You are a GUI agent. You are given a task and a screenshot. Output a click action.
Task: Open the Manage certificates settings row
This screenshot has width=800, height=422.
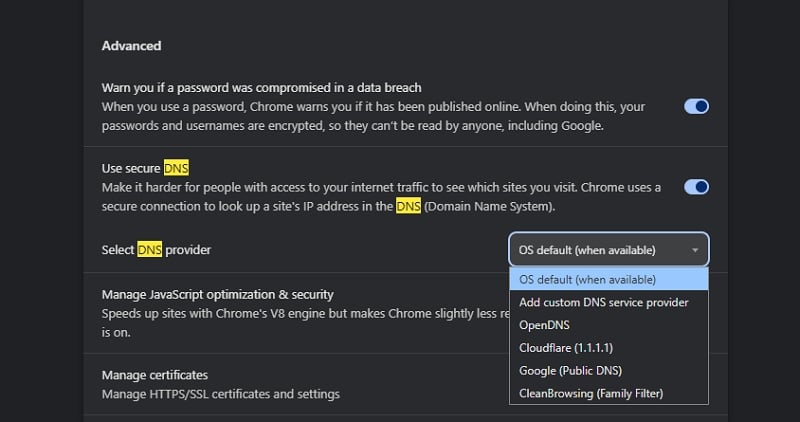[x=155, y=375]
